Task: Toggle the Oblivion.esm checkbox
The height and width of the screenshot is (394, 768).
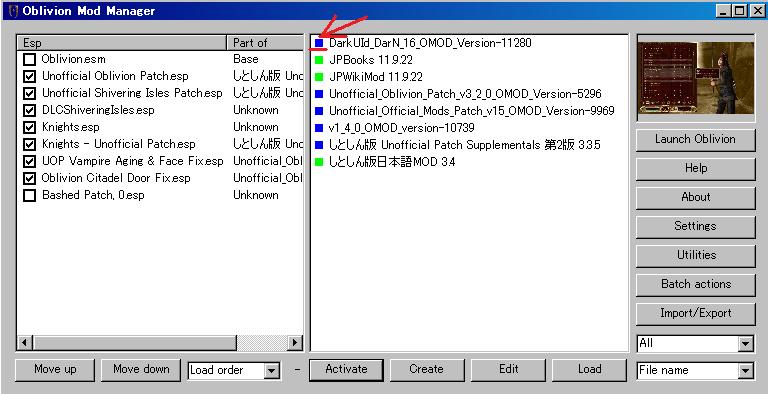Action: [29, 60]
